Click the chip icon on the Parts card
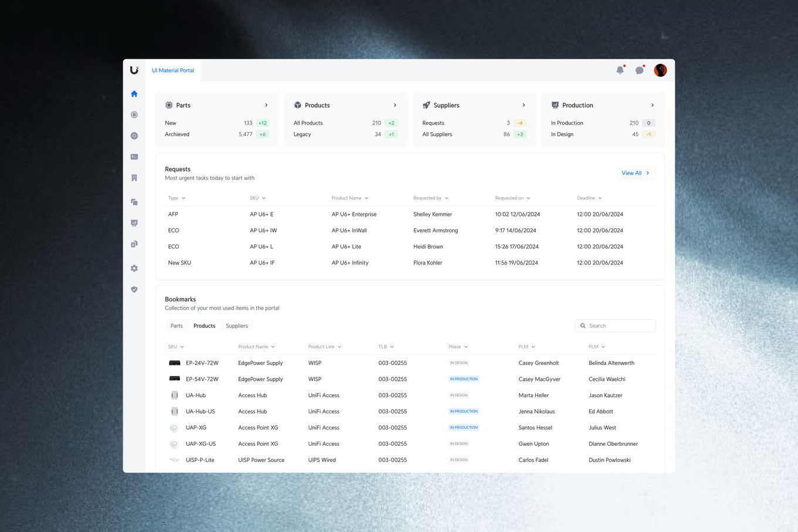 tap(169, 105)
